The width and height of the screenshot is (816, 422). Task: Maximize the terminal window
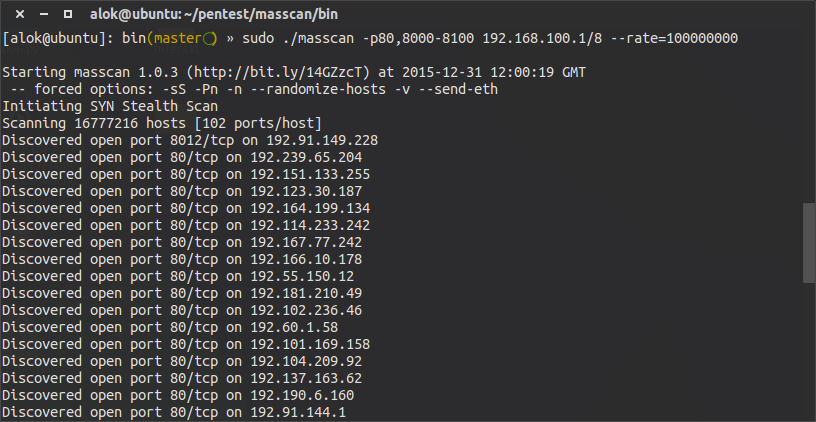[68, 15]
